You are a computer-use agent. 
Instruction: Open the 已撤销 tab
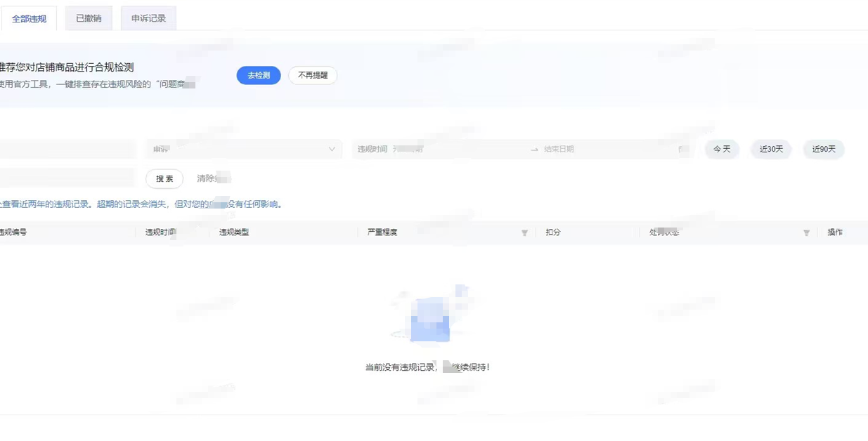tap(89, 18)
